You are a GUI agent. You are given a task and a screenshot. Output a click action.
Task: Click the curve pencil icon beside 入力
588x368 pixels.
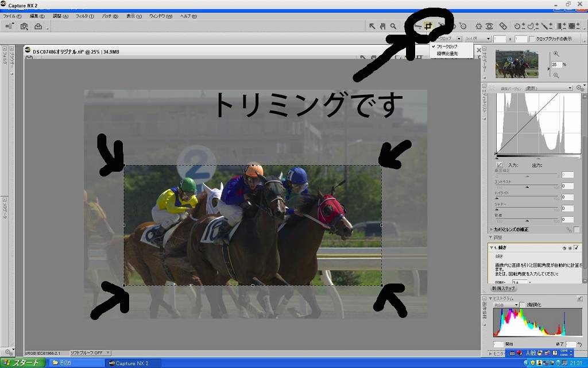(x=499, y=165)
